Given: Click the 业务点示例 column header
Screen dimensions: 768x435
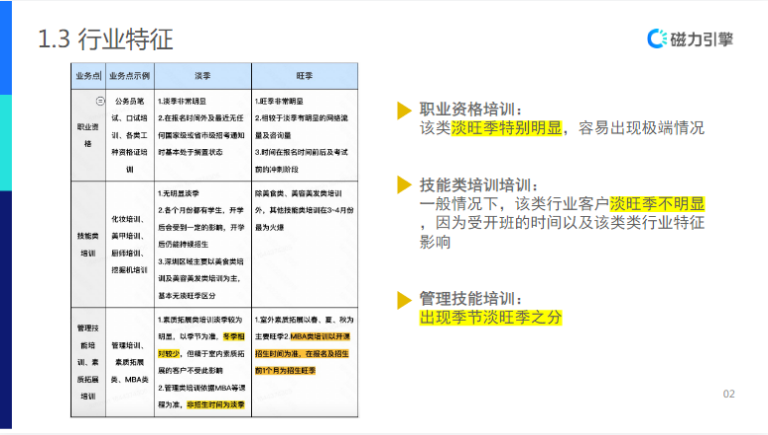Looking at the screenshot, I should pos(130,76).
